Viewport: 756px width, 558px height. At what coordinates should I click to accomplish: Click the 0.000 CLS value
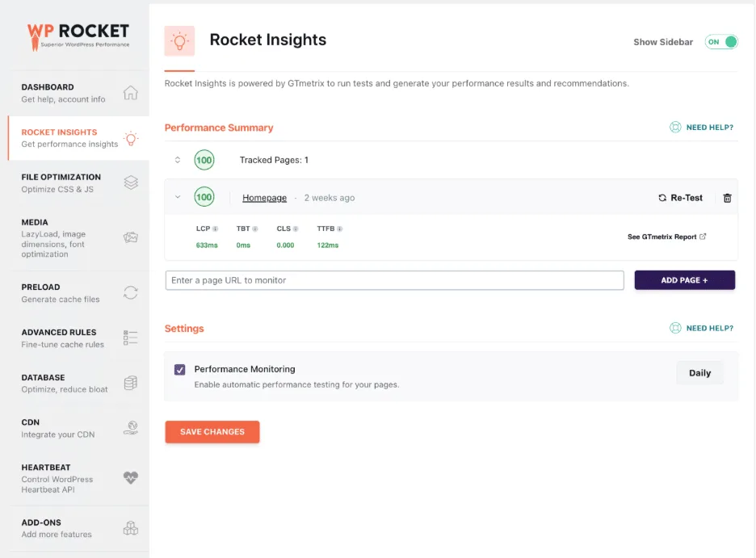pos(285,245)
